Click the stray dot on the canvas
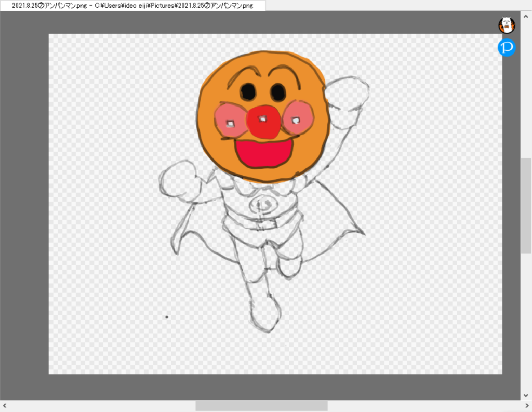The width and height of the screenshot is (532, 412). (167, 317)
